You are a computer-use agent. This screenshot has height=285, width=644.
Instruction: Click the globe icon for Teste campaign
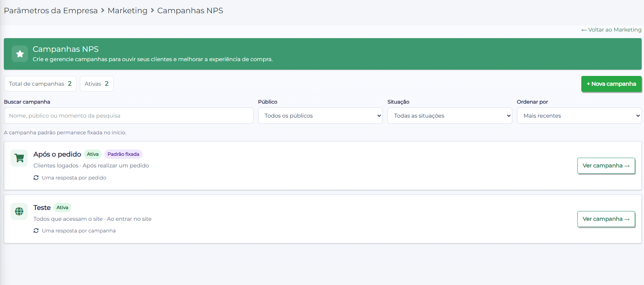point(19,211)
